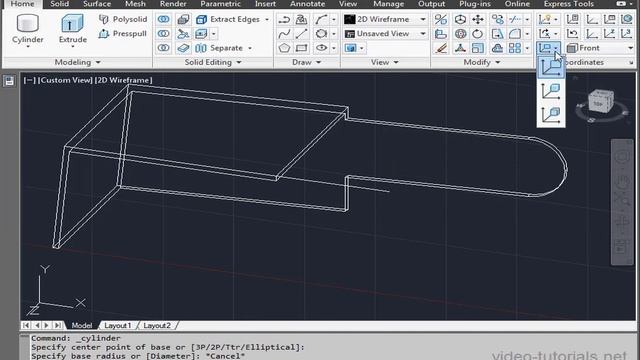Viewport: 640px width, 360px height.
Task: Choose Object UCS option in flyout
Action: coord(551,91)
